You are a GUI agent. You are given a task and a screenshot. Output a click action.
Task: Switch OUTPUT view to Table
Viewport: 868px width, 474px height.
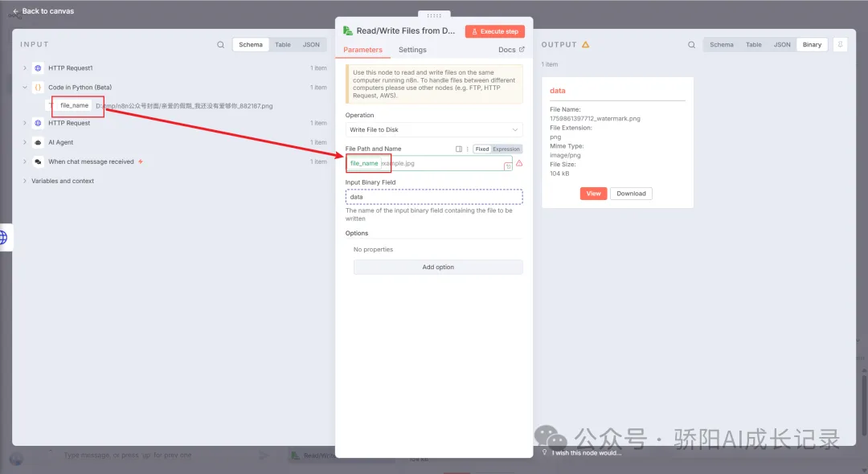click(x=753, y=45)
